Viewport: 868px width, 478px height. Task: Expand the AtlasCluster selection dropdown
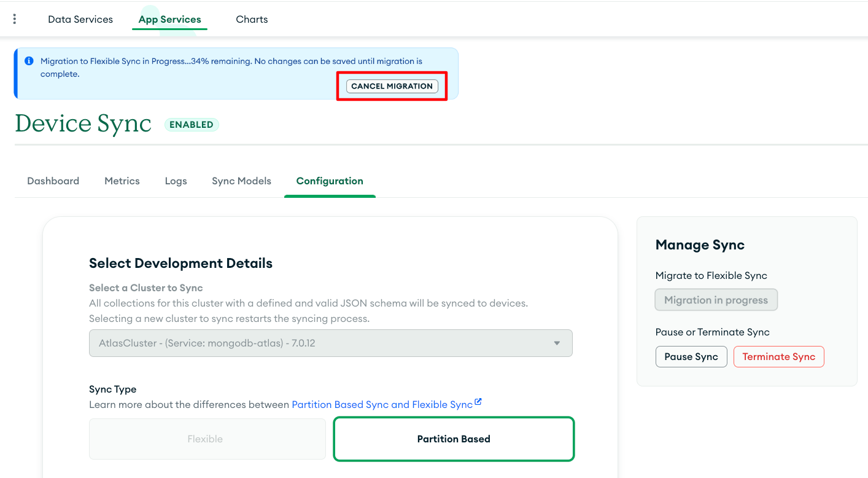pyautogui.click(x=331, y=343)
